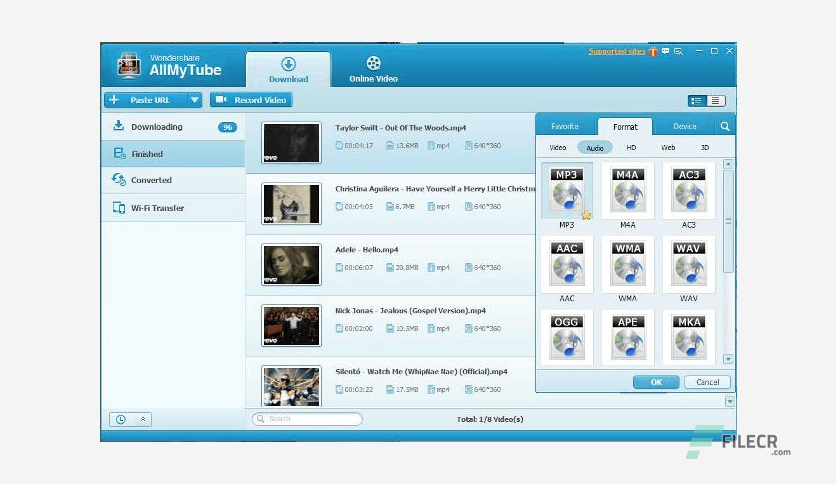Open the feedback chat bubble icon

click(665, 51)
